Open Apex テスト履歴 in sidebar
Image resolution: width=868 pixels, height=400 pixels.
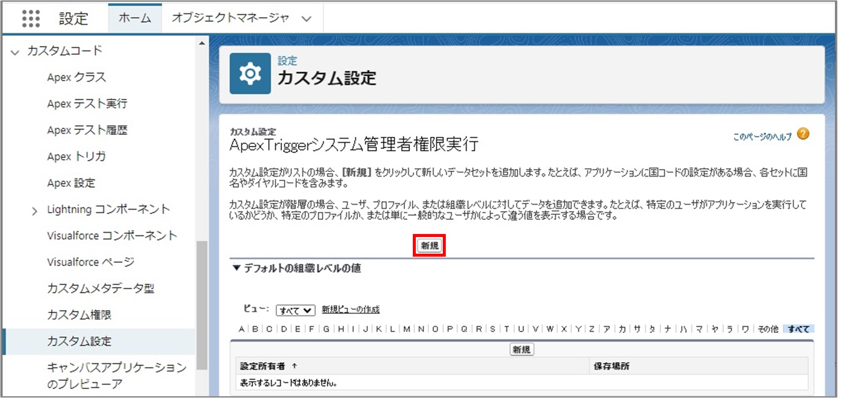(87, 130)
